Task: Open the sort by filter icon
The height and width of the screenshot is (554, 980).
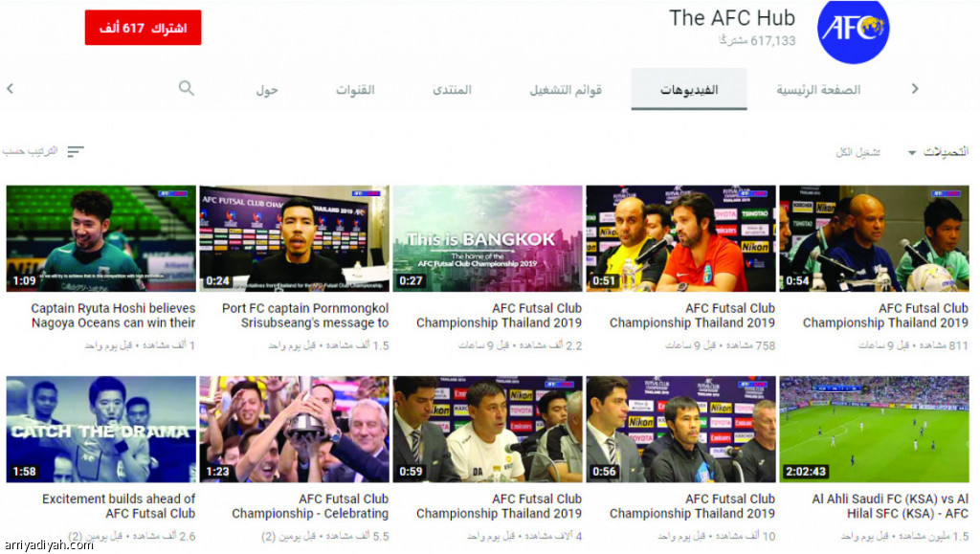Action: (x=76, y=152)
